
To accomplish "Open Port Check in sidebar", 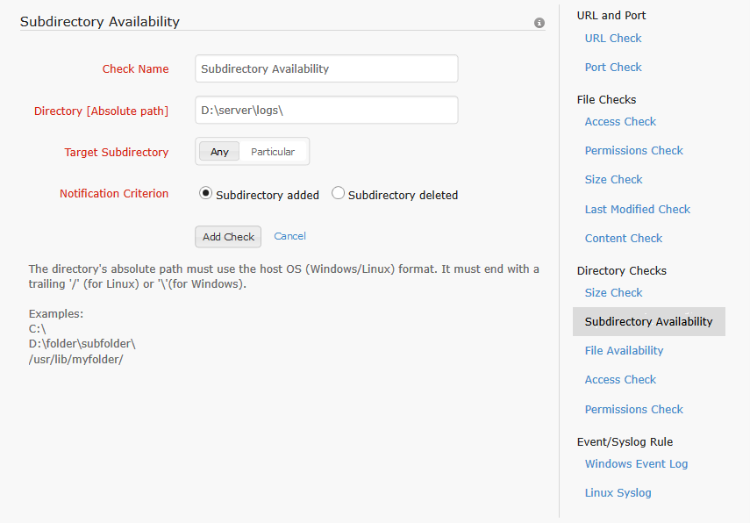I will (x=613, y=67).
